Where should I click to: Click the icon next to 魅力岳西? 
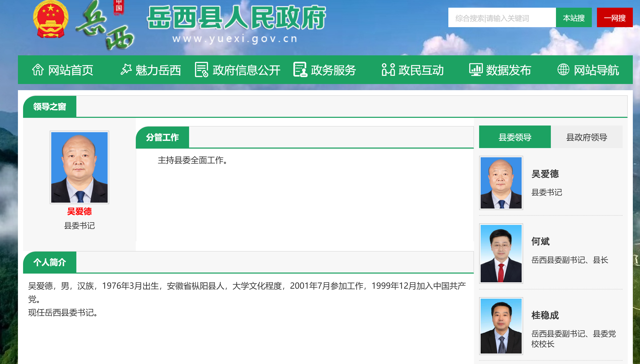[126, 69]
